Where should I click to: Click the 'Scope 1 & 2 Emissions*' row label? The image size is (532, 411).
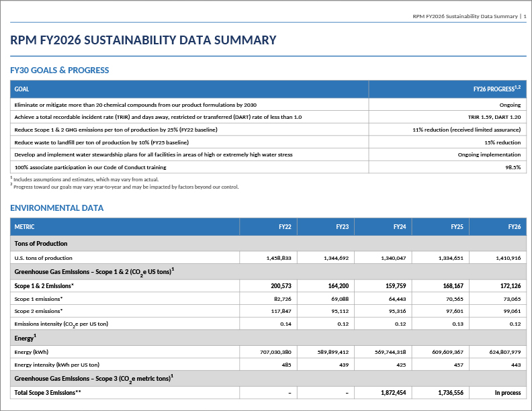pyautogui.click(x=44, y=286)
